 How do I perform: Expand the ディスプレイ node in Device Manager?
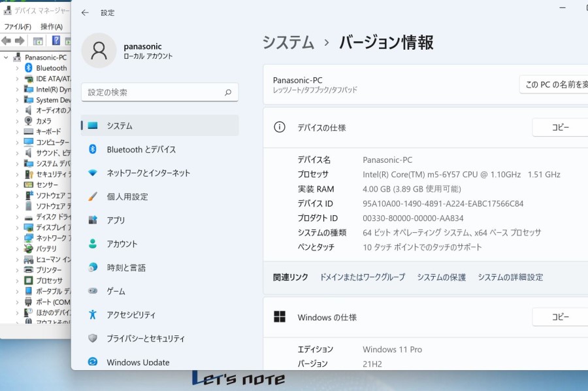[17, 228]
